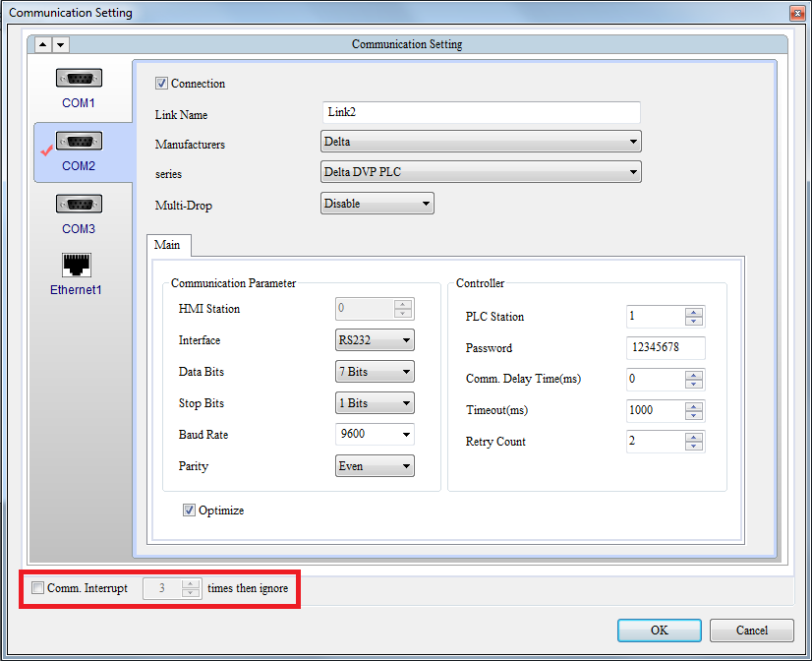Click the down arrow above the port list
The image size is (812, 661).
[61, 44]
